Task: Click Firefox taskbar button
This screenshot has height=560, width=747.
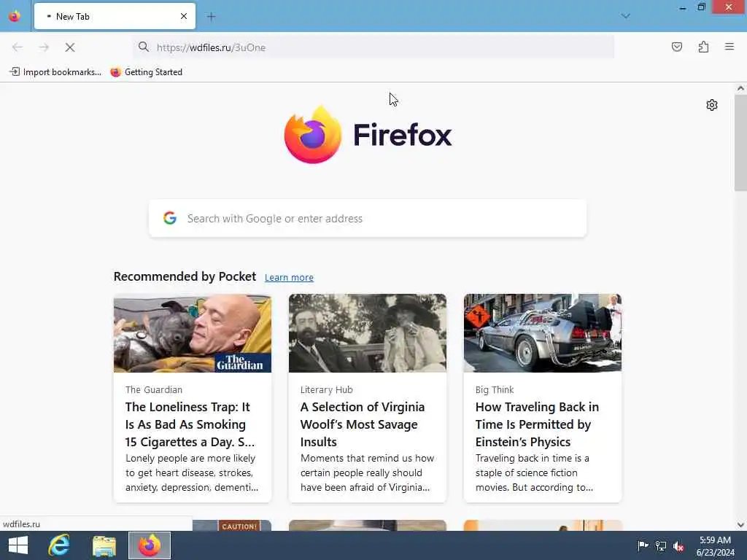Action: (x=150, y=545)
